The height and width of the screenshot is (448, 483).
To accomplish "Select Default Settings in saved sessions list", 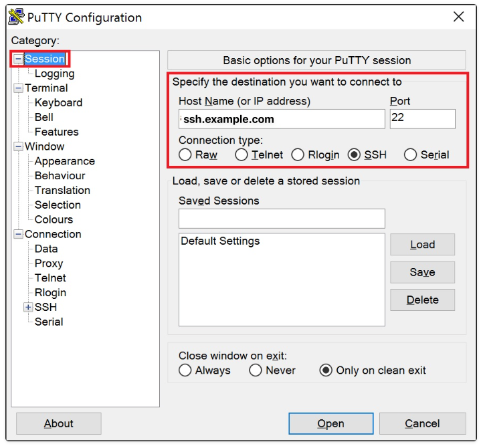I will tap(220, 241).
